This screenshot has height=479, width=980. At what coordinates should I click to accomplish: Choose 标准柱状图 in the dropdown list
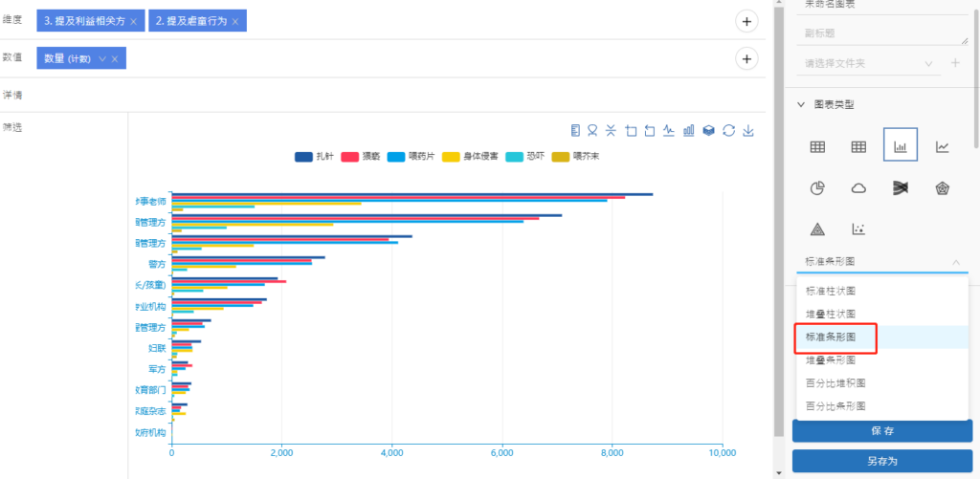point(831,292)
